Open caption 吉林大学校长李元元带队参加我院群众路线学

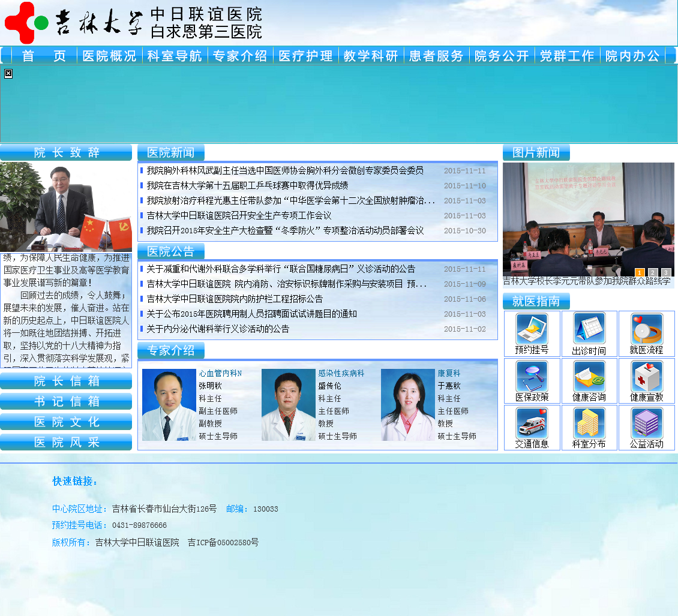coord(587,281)
